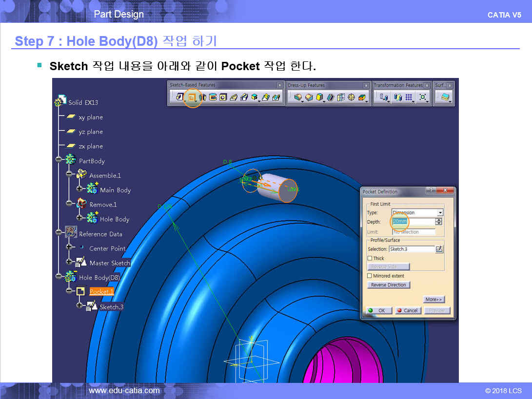
Task: Select the Split surface tool icon
Action: click(445, 97)
